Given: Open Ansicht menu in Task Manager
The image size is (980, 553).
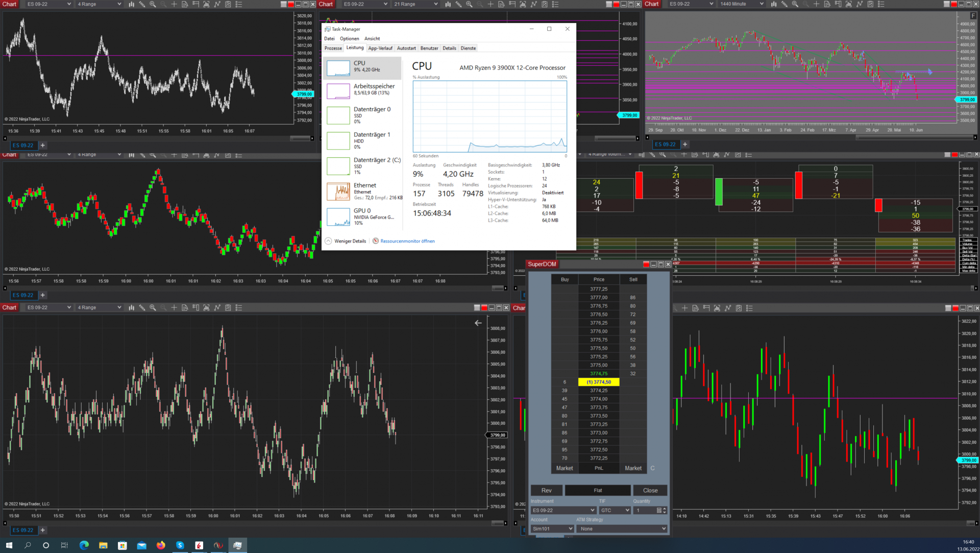Looking at the screenshot, I should click(372, 39).
